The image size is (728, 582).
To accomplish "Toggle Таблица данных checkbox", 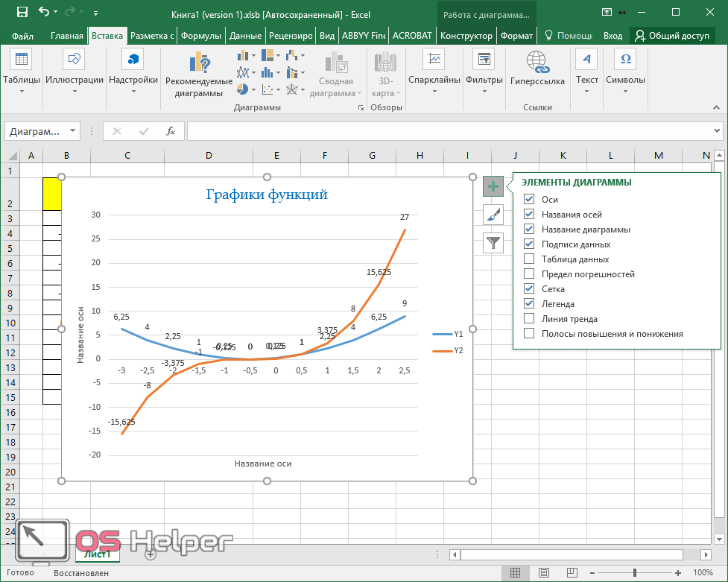I will [529, 259].
